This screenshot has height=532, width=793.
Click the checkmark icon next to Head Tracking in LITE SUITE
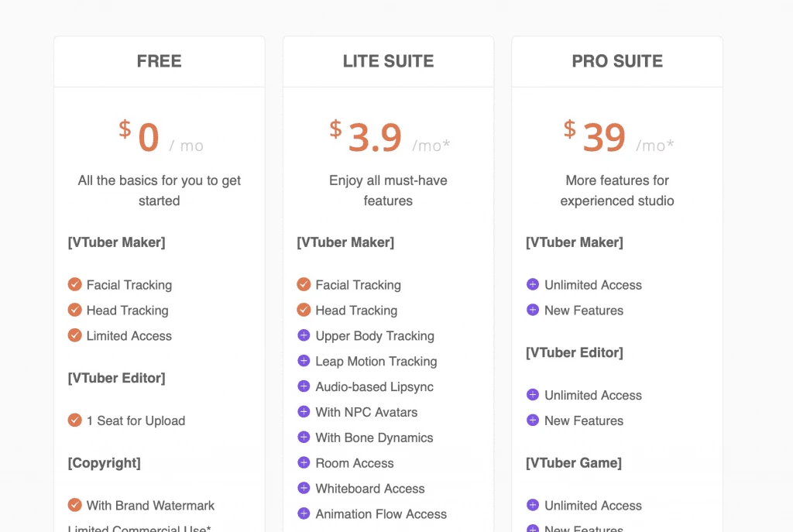304,311
